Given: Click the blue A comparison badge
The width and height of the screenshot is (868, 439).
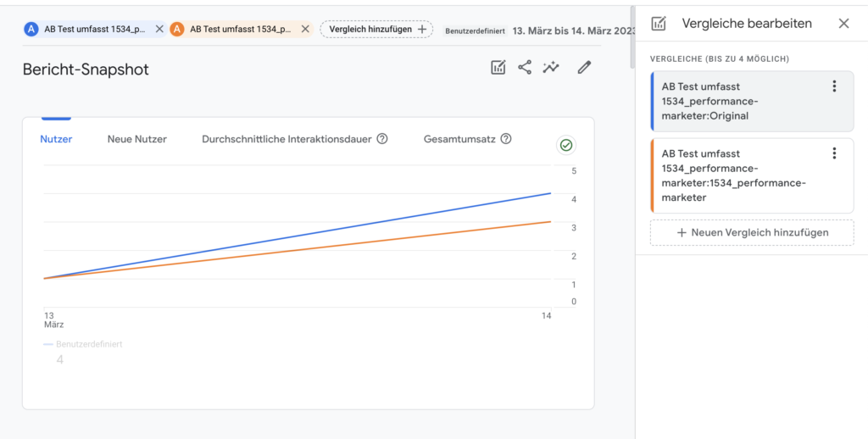Looking at the screenshot, I should pyautogui.click(x=31, y=30).
